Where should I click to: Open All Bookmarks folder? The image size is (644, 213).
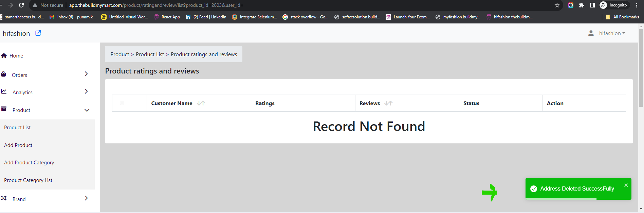click(622, 17)
